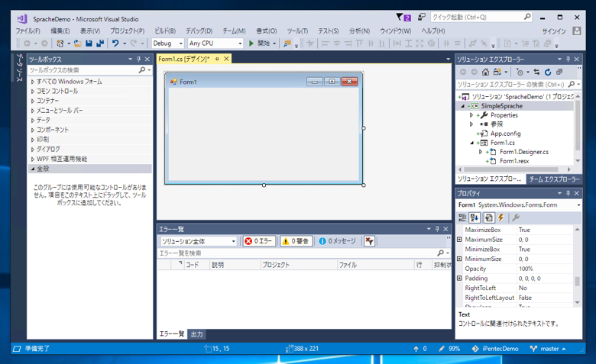Select App.config in Solution Explorer

pyautogui.click(x=505, y=134)
